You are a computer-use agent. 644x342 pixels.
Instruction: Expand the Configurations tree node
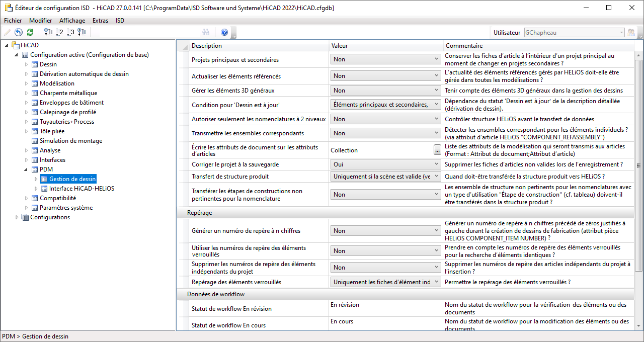click(17, 217)
